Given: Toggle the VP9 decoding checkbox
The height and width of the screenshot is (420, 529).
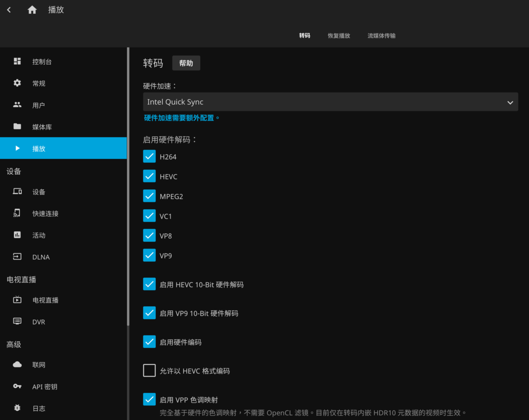Looking at the screenshot, I should (149, 255).
